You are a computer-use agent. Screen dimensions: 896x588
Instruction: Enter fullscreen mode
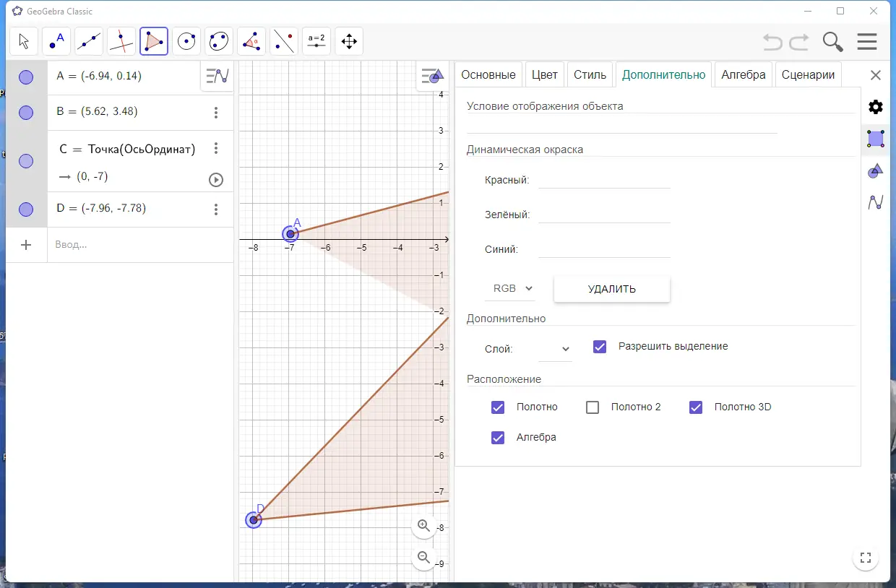point(866,558)
